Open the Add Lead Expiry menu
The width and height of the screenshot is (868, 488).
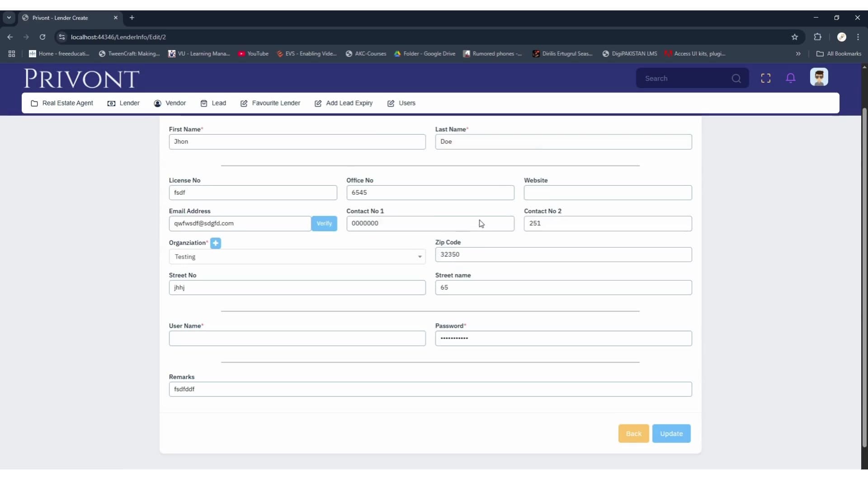click(344, 103)
